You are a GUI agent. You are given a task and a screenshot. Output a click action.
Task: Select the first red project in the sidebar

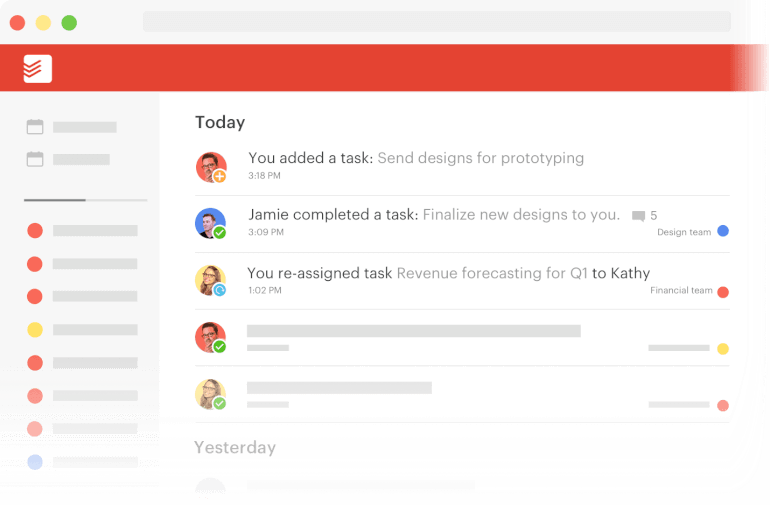tap(35, 231)
